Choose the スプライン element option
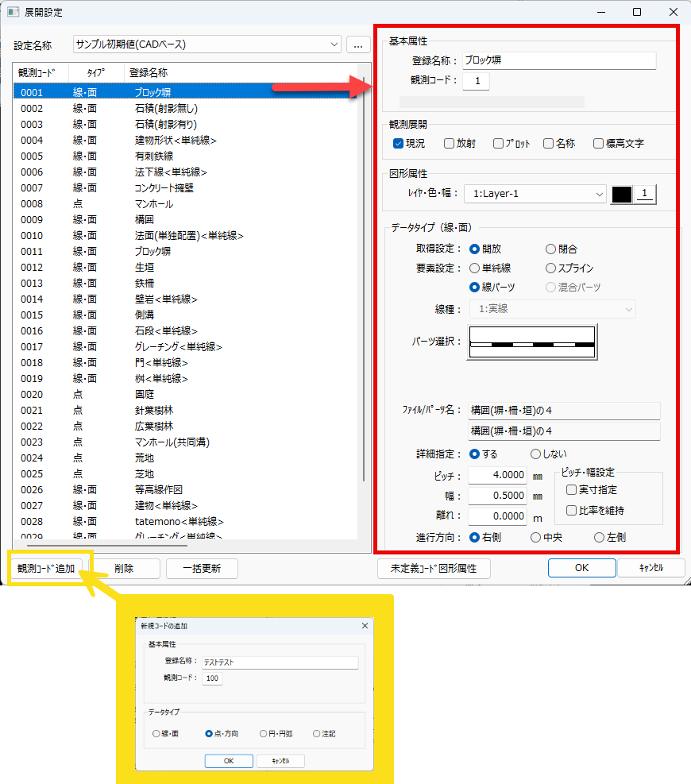 (551, 268)
